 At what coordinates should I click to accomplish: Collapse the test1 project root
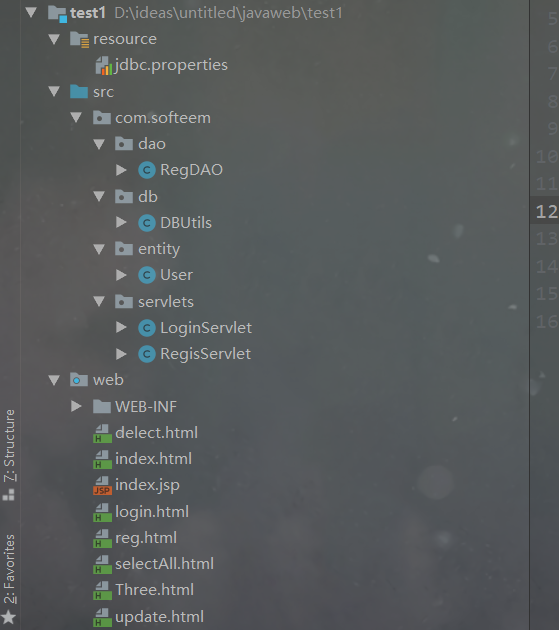[x=31, y=12]
